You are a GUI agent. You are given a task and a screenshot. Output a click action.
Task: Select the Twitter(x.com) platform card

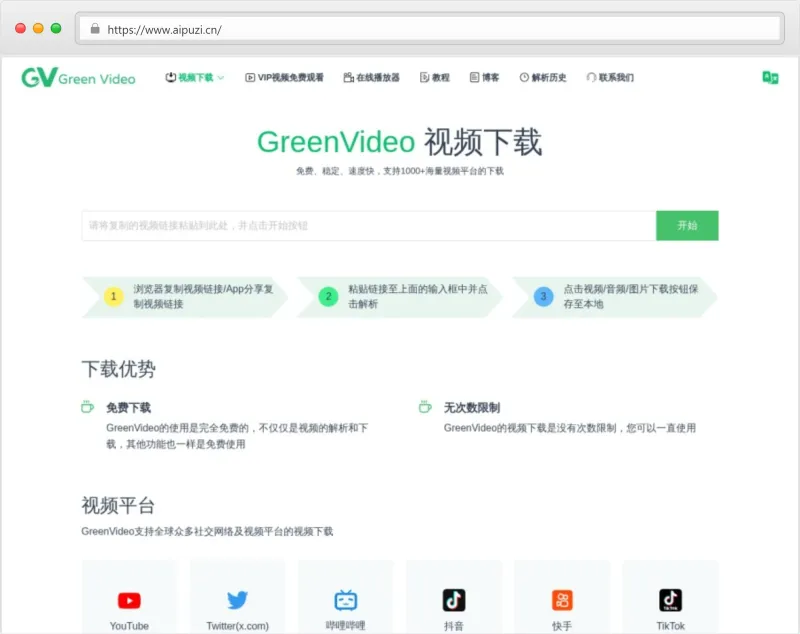(x=238, y=597)
